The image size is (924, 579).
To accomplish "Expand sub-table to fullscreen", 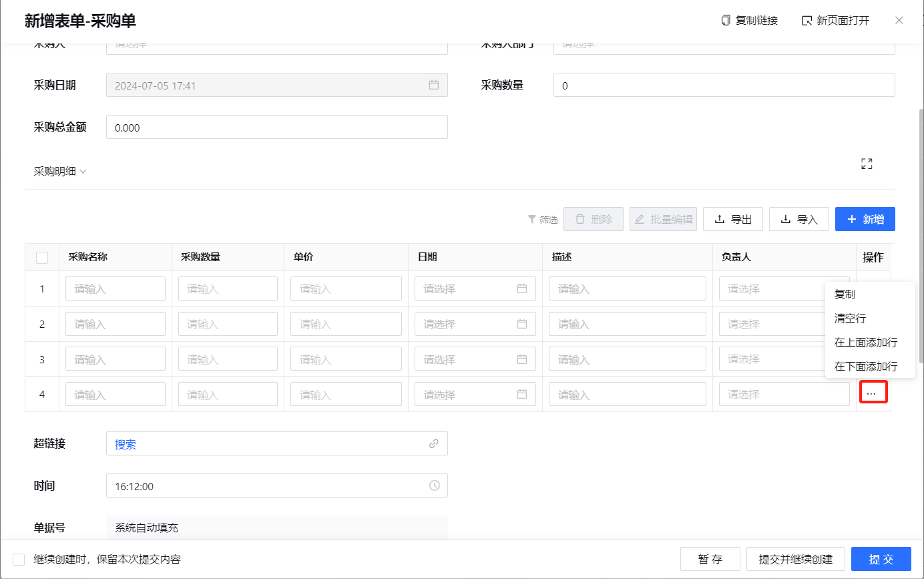I will (867, 164).
